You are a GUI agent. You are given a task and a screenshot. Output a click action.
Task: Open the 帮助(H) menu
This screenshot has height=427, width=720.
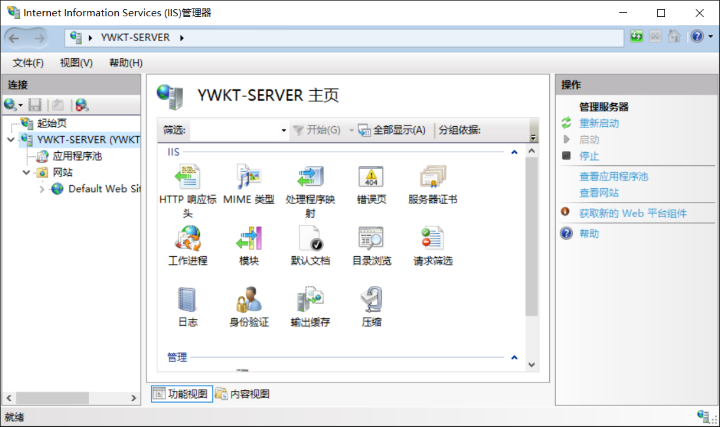tap(126, 63)
